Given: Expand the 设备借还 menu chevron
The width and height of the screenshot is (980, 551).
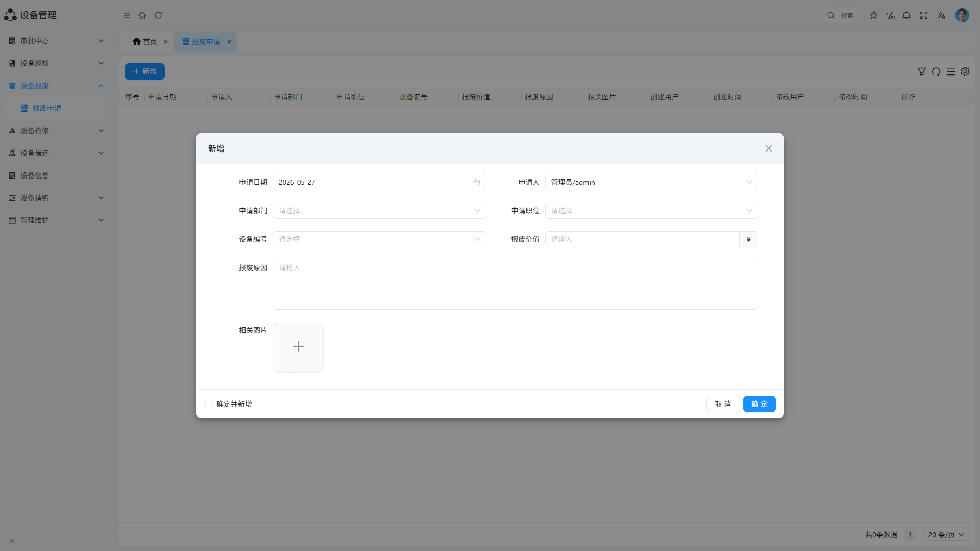Looking at the screenshot, I should click(x=101, y=153).
